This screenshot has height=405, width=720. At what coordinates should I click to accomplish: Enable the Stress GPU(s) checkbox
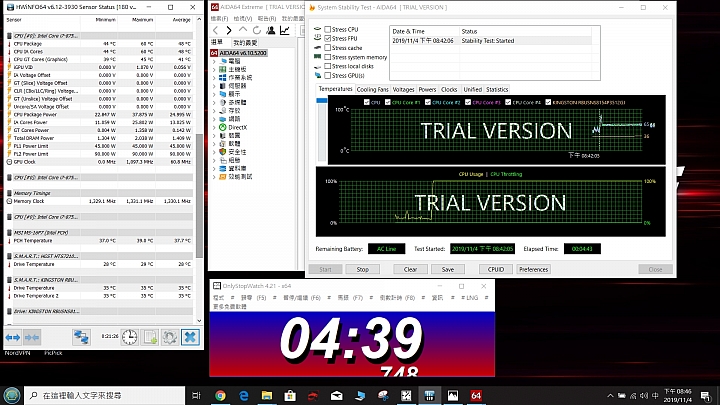click(x=327, y=75)
